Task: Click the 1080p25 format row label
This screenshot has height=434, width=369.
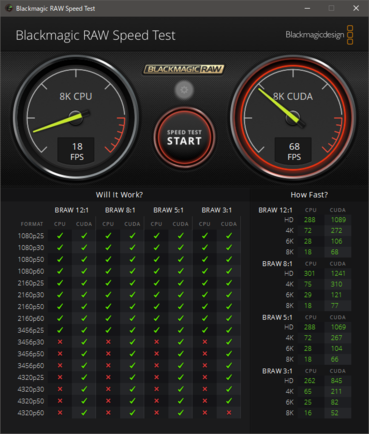Action: tap(31, 236)
